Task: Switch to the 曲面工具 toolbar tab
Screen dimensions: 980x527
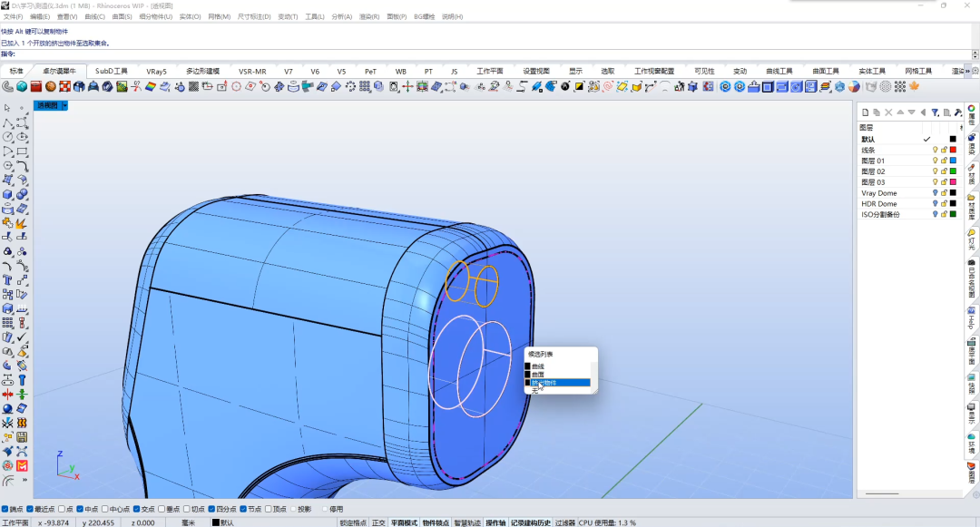Action: 826,71
